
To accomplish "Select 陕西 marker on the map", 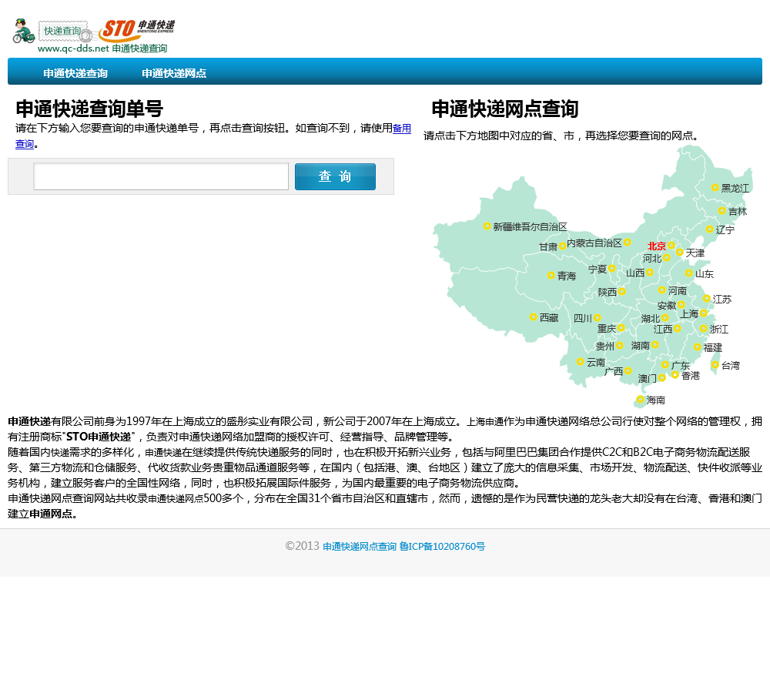I will [621, 291].
